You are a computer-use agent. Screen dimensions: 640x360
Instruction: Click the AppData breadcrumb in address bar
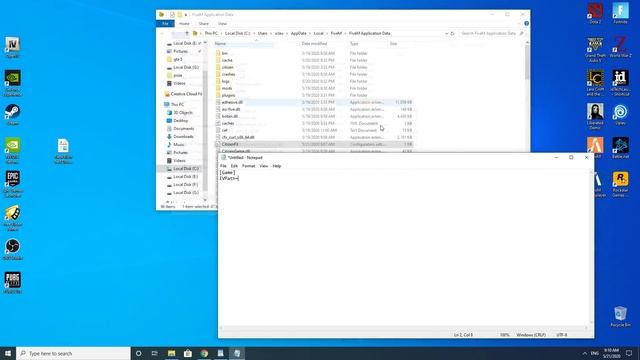(x=298, y=33)
